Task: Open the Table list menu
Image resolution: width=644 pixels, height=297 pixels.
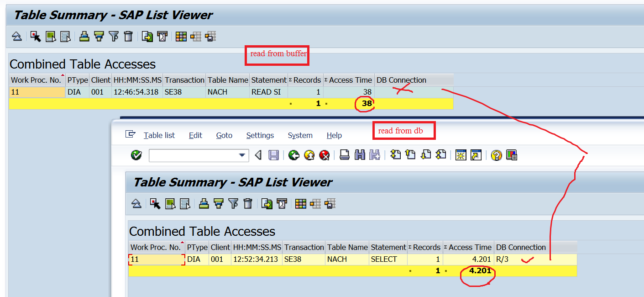Action: [159, 135]
